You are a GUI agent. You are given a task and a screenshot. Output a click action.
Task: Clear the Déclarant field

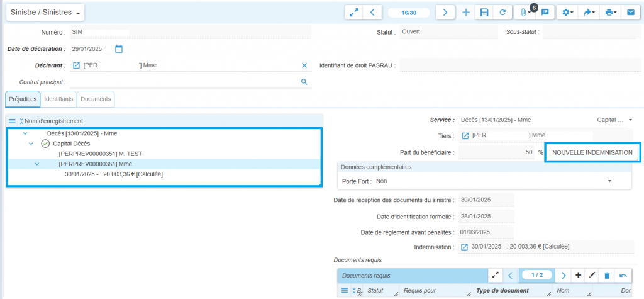coord(304,65)
